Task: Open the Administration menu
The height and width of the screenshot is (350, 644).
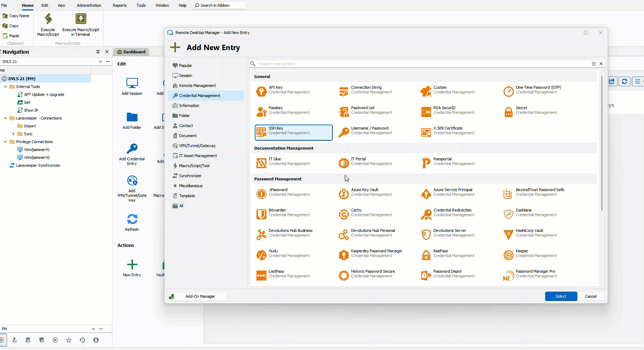Action: pos(89,5)
